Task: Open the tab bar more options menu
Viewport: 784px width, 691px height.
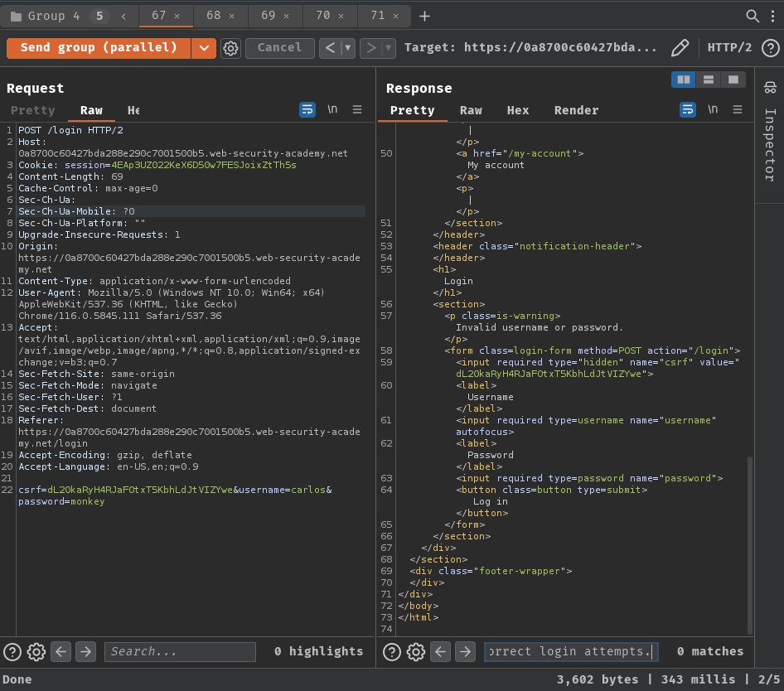Action: coord(772,16)
